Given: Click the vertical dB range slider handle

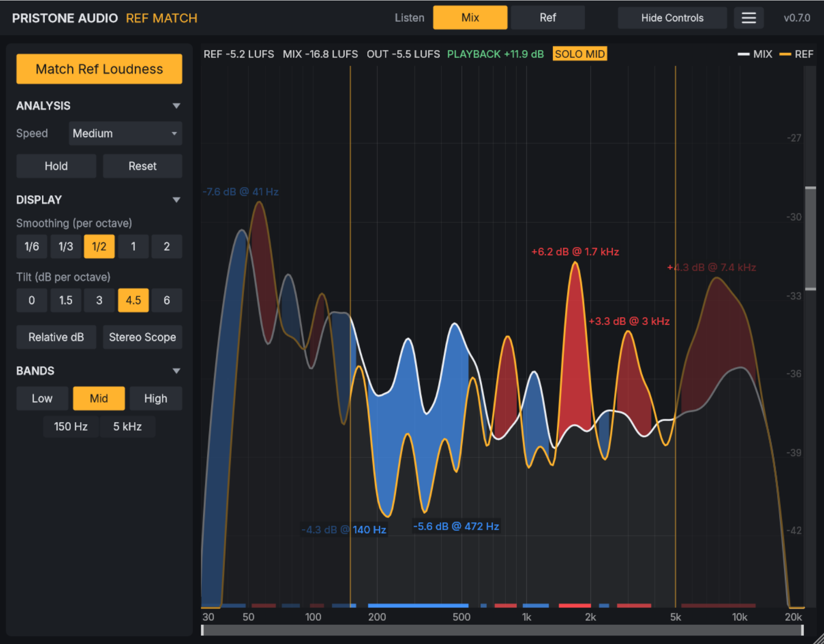Looking at the screenshot, I should click(810, 238).
